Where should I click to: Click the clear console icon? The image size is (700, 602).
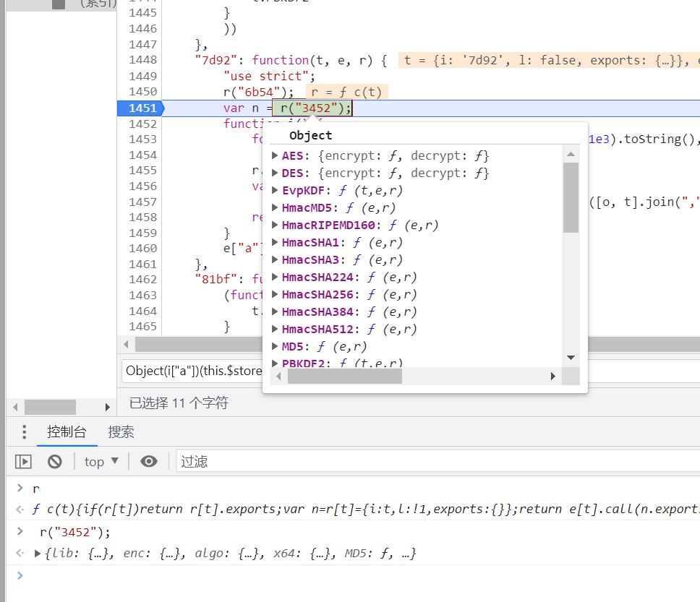[55, 461]
